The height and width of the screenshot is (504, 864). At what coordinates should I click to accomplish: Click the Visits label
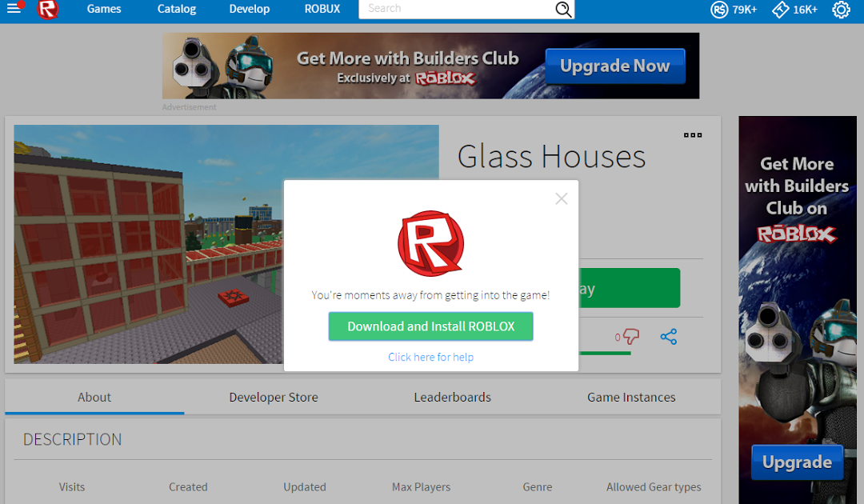[x=72, y=487]
